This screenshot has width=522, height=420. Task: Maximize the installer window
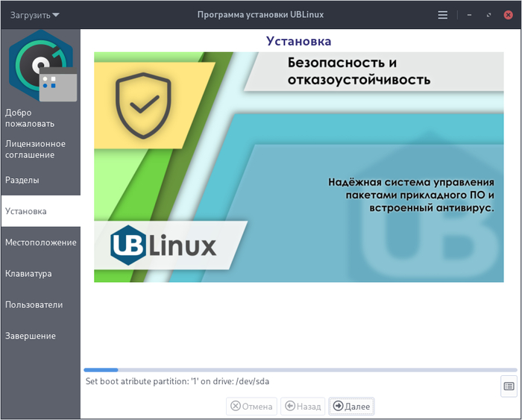[488, 15]
